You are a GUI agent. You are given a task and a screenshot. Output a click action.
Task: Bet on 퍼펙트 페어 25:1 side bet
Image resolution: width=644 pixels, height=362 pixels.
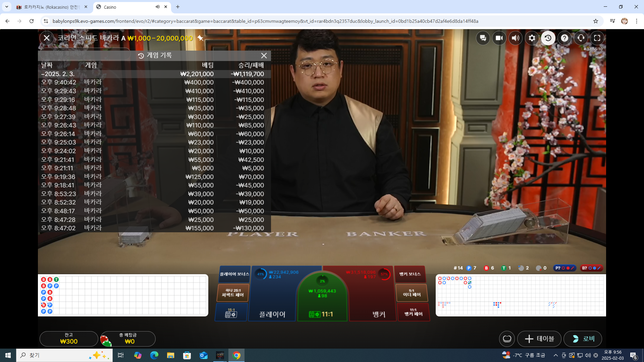tap(233, 293)
